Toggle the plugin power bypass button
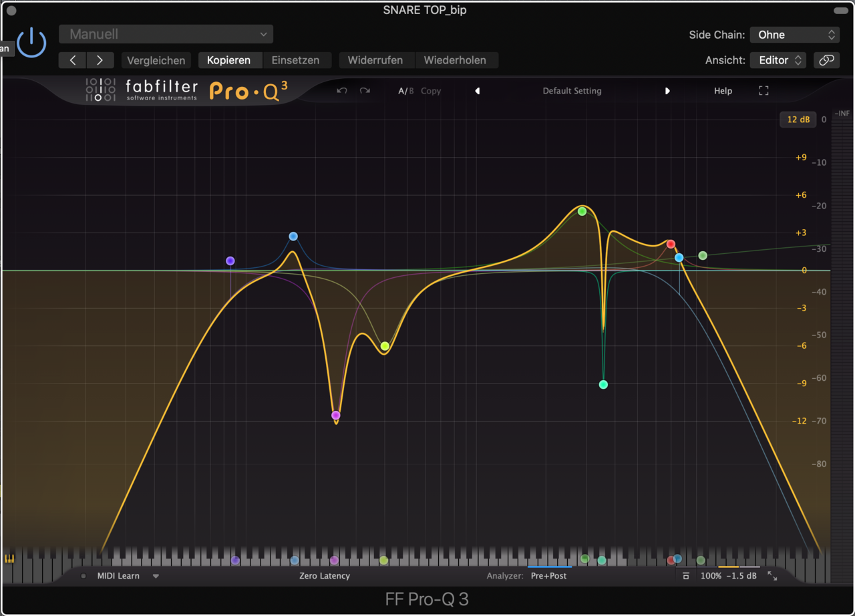This screenshot has height=616, width=855. click(x=31, y=43)
